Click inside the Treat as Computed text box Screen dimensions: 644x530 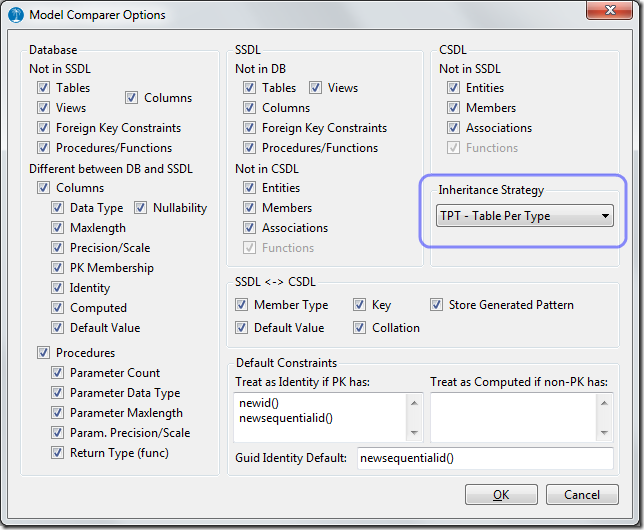click(x=513, y=415)
